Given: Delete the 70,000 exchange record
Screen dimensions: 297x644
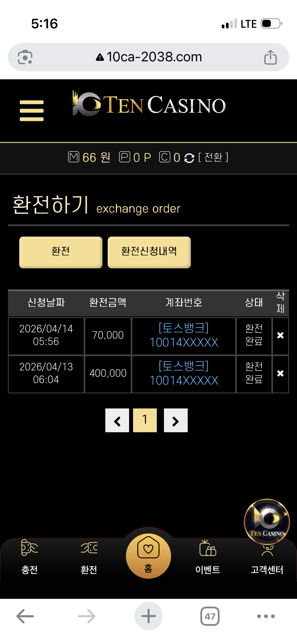Looking at the screenshot, I should click(280, 335).
